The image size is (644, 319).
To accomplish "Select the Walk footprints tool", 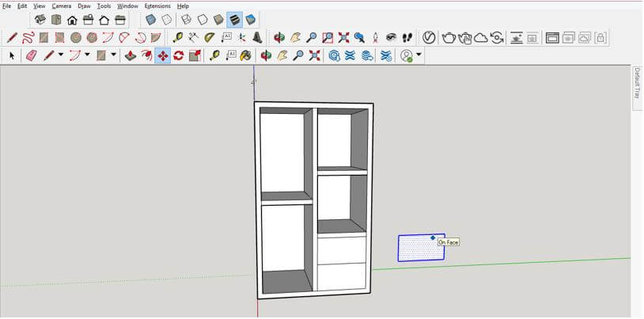I will [407, 38].
